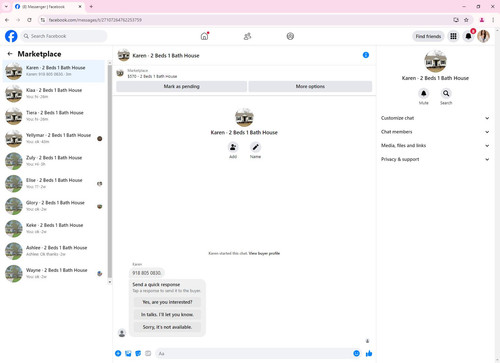Mute the chat with bell icon

point(424,94)
